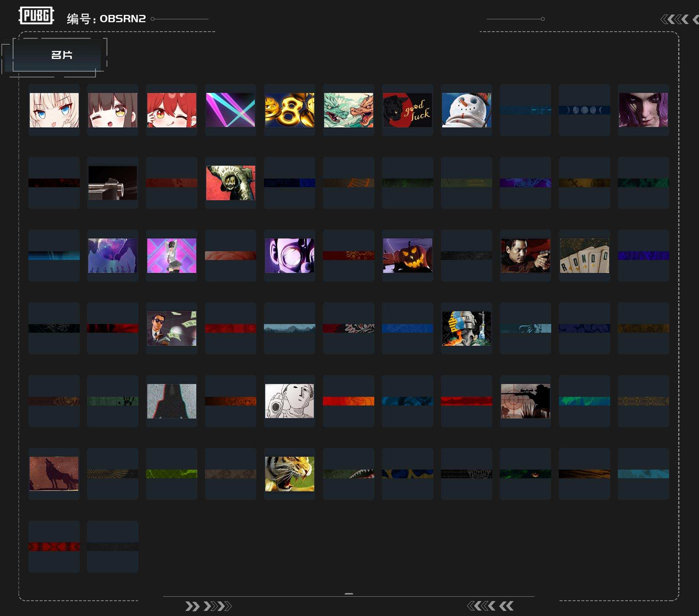699x616 pixels.
Task: Pick the howling wolf silhouette card
Action: point(54,474)
